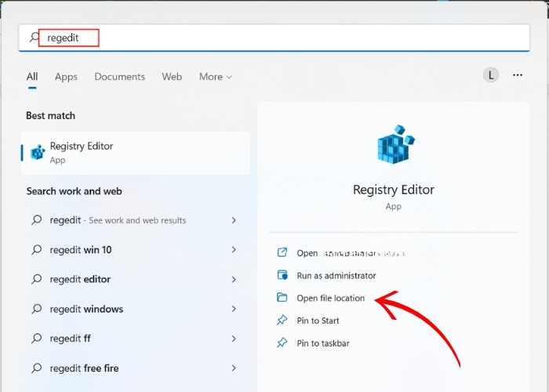549x392 pixels.
Task: Select the Web filter tab
Action: pos(172,77)
